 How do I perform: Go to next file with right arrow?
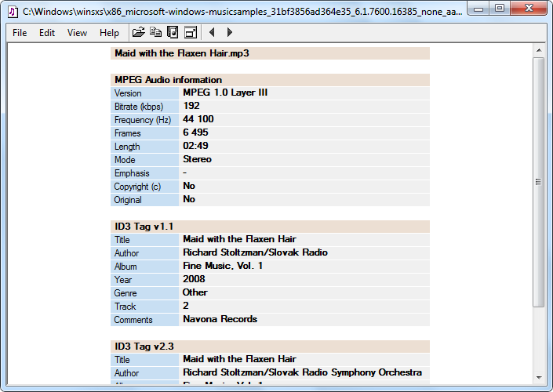click(230, 32)
